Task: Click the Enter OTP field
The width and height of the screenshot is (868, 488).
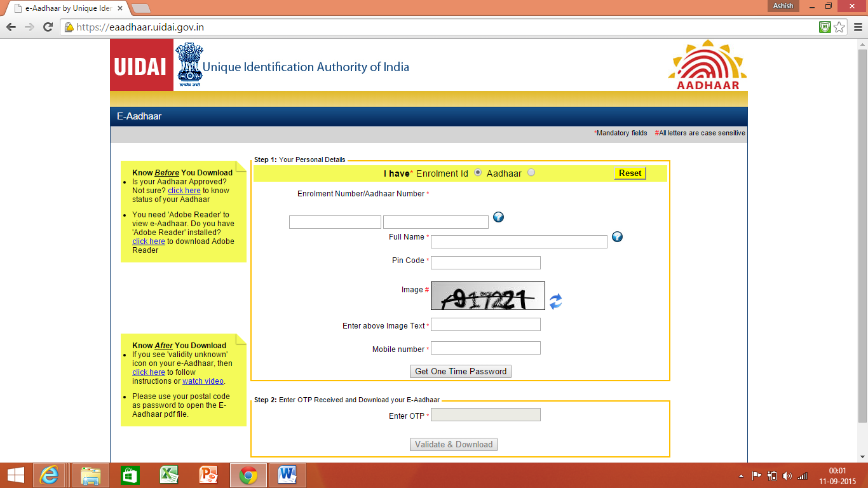Action: (x=485, y=414)
